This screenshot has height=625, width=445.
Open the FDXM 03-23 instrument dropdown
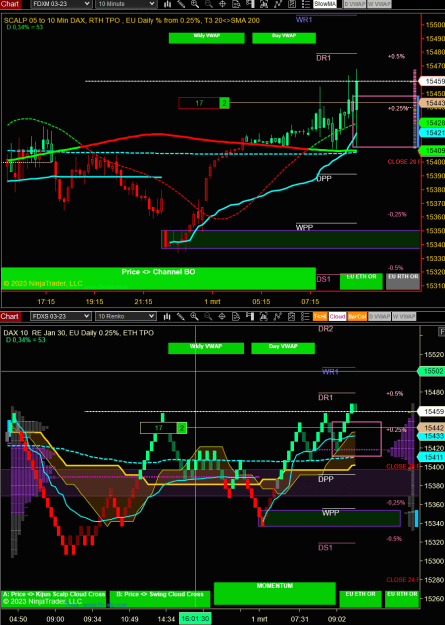[61, 4]
